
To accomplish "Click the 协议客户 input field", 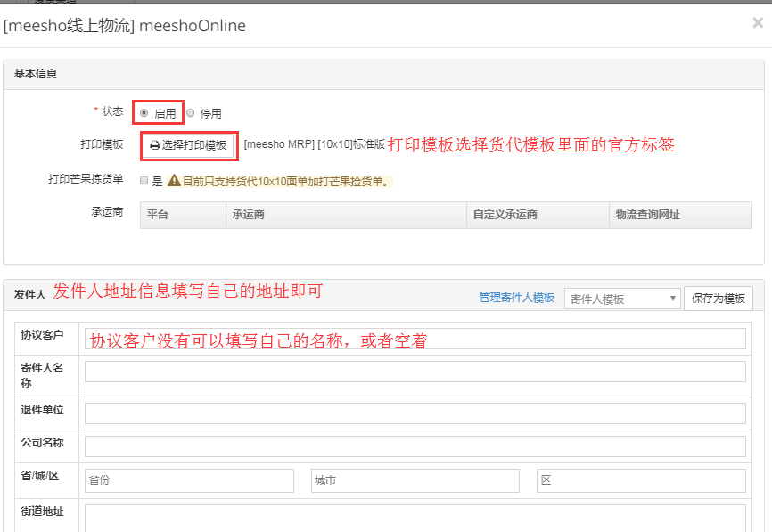I will pyautogui.click(x=415, y=339).
